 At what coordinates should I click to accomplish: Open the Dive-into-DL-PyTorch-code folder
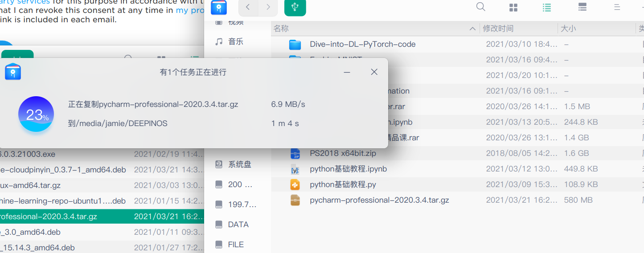pyautogui.click(x=362, y=45)
